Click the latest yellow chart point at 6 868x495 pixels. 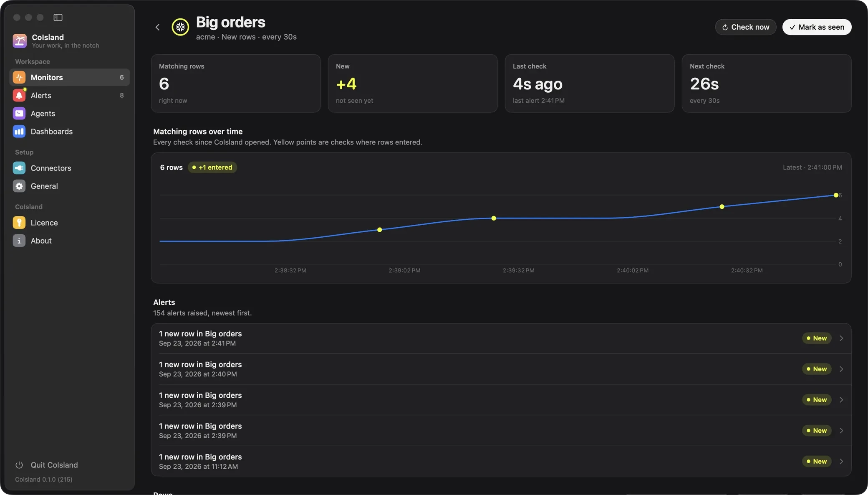pyautogui.click(x=836, y=195)
